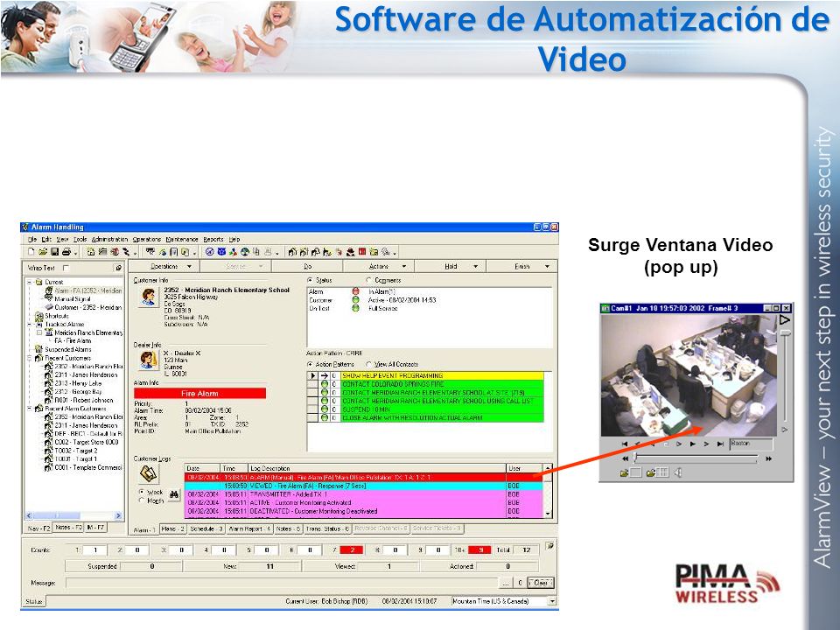Select the Status radio button
Screen dimensions: 840x630
pos(310,280)
